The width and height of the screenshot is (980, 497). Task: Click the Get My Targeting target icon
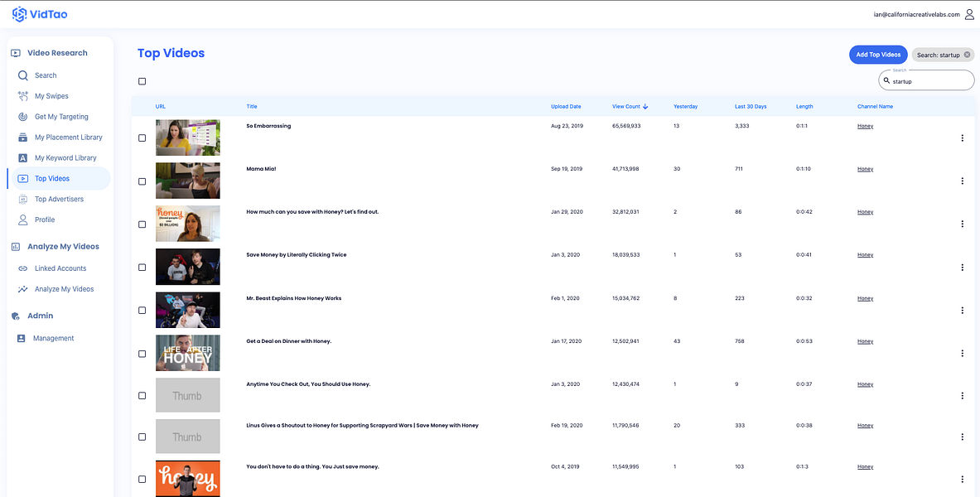point(23,117)
